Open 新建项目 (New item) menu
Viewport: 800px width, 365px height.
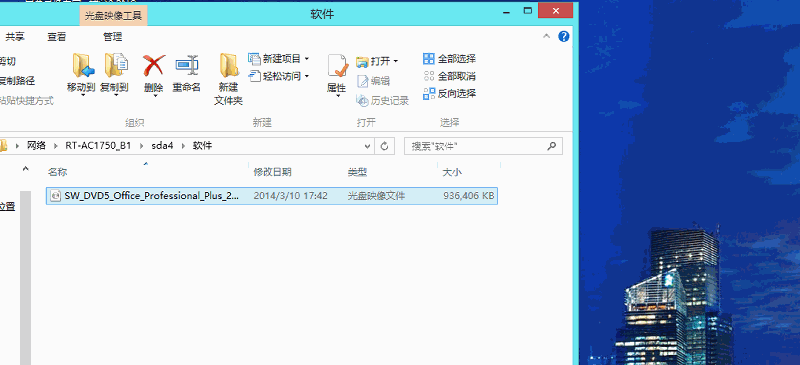pos(279,59)
